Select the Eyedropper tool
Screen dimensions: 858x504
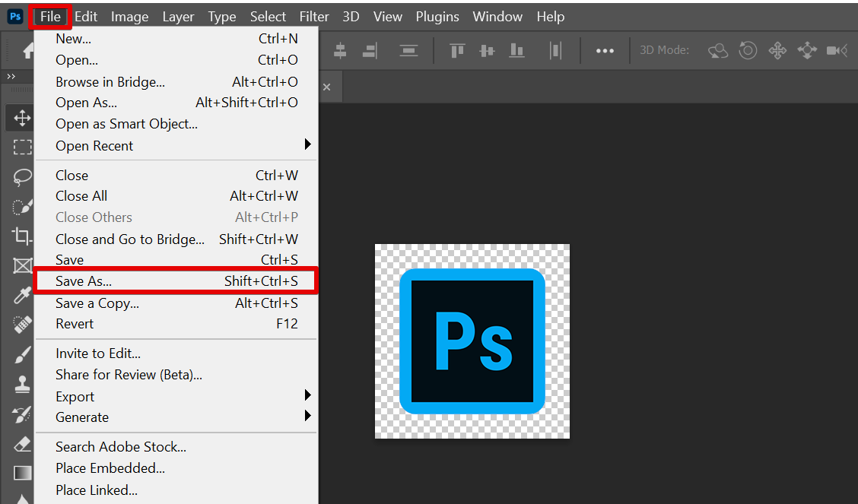click(x=22, y=295)
